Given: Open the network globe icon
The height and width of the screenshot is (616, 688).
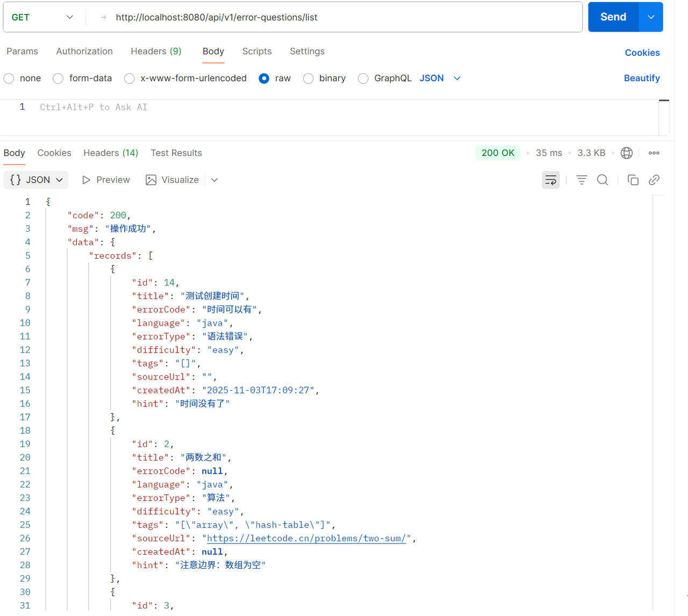Looking at the screenshot, I should click(627, 153).
